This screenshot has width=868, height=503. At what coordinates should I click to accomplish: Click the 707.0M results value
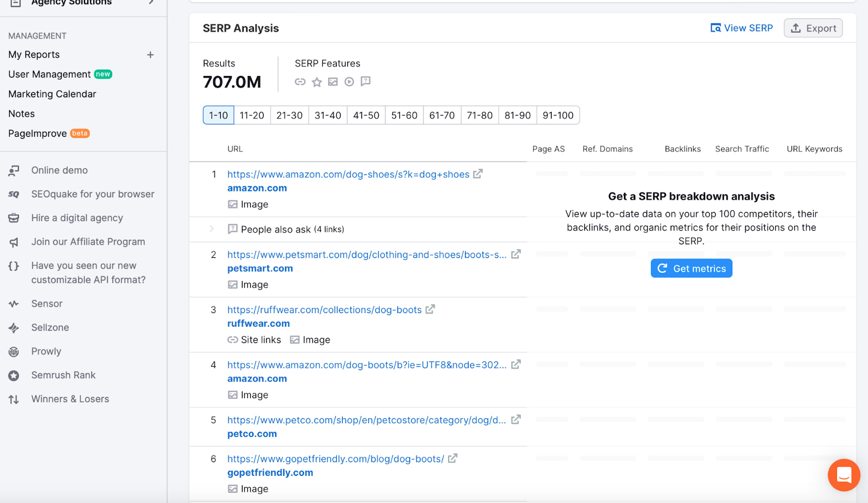(x=232, y=82)
